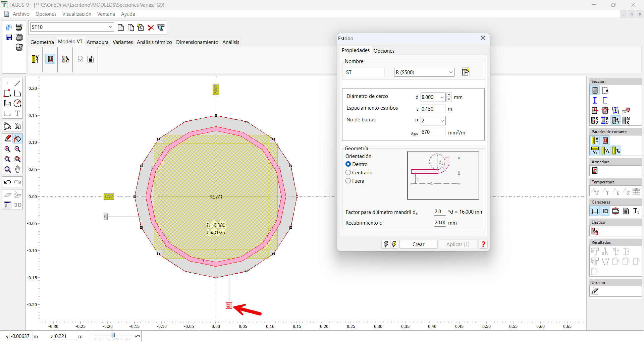Select the zoom in magnifier tool
The width and height of the screenshot is (644, 342).
[7, 149]
